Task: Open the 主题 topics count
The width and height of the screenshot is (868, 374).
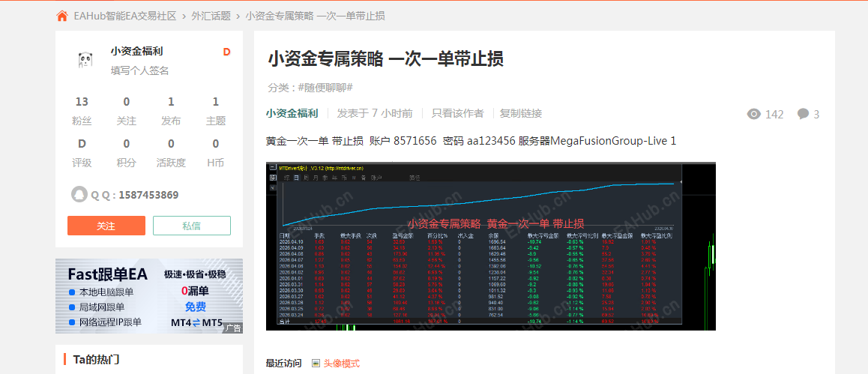Action: pyautogui.click(x=216, y=111)
